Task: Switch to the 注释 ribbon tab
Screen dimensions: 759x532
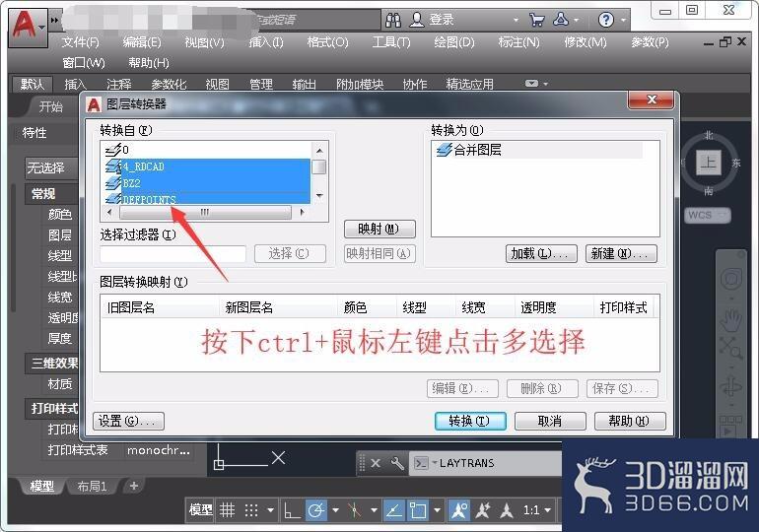Action: point(119,84)
